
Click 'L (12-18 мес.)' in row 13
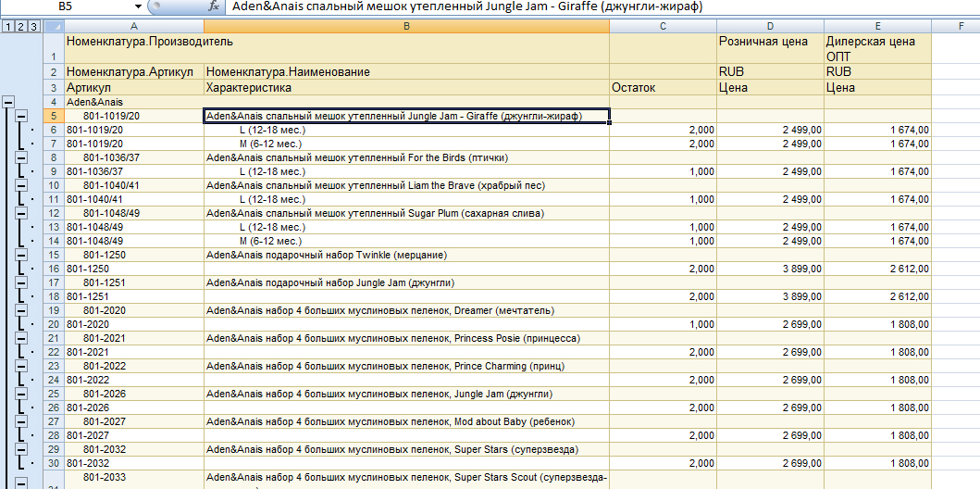[406, 227]
